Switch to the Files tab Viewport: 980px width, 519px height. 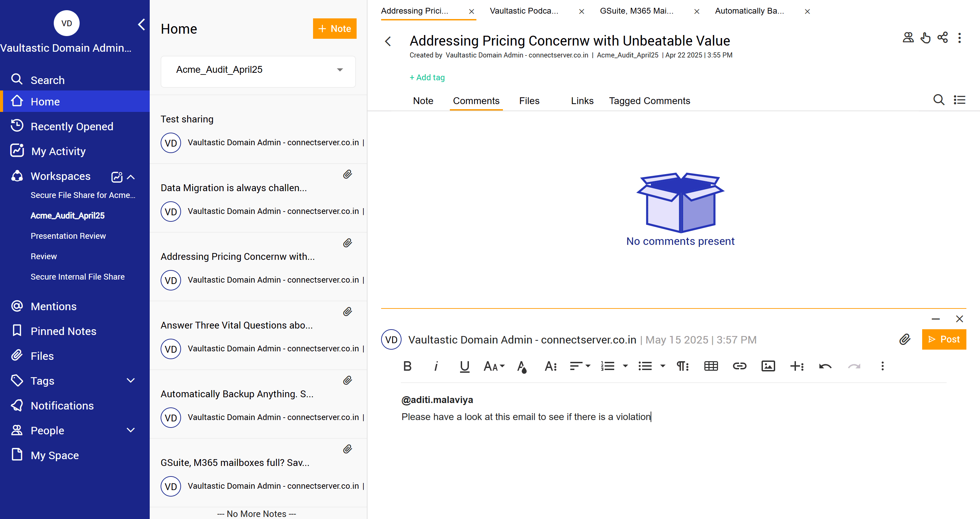529,101
